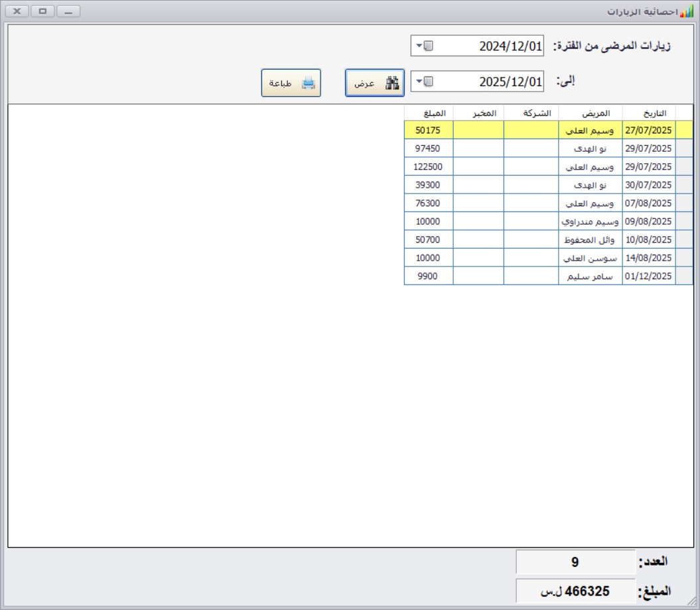Open the end date 2025/12/01 calendar dropdown
The width and height of the screenshot is (700, 610).
pos(424,82)
